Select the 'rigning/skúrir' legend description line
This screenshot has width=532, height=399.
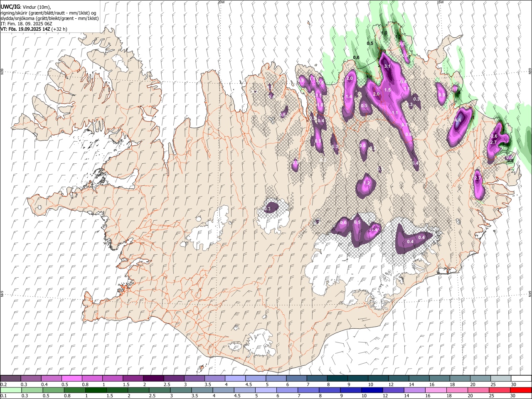click(x=49, y=13)
